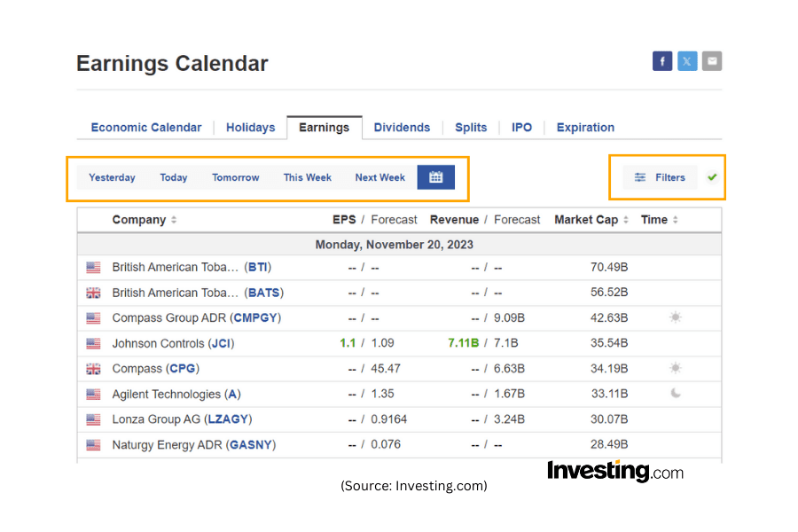The width and height of the screenshot is (798, 532).
Task: Click the US flag on the Agilent row
Action: point(93,394)
